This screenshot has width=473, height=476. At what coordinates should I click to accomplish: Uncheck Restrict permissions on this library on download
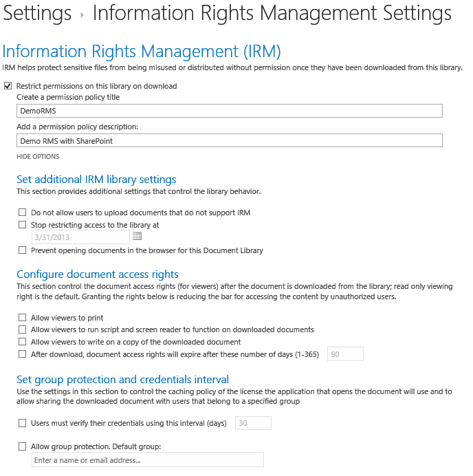[8, 86]
